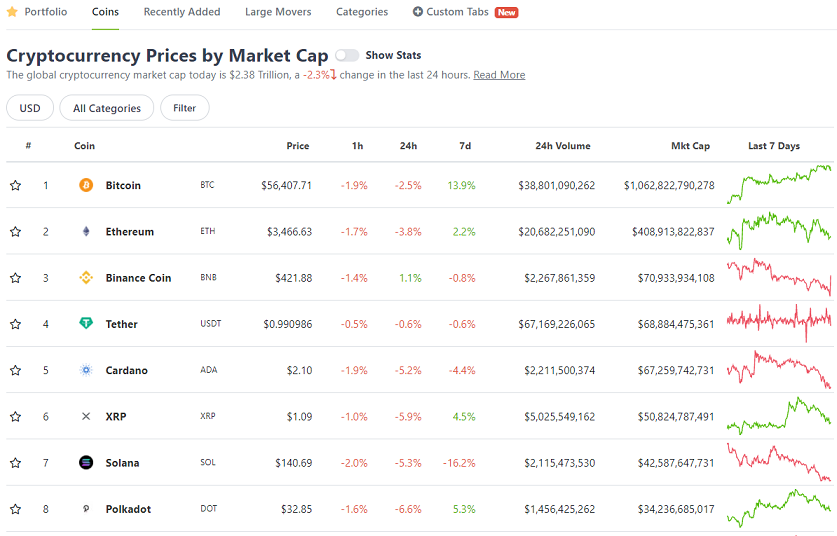Image resolution: width=837 pixels, height=536 pixels.
Task: Open the Large Movers tab
Action: click(278, 12)
